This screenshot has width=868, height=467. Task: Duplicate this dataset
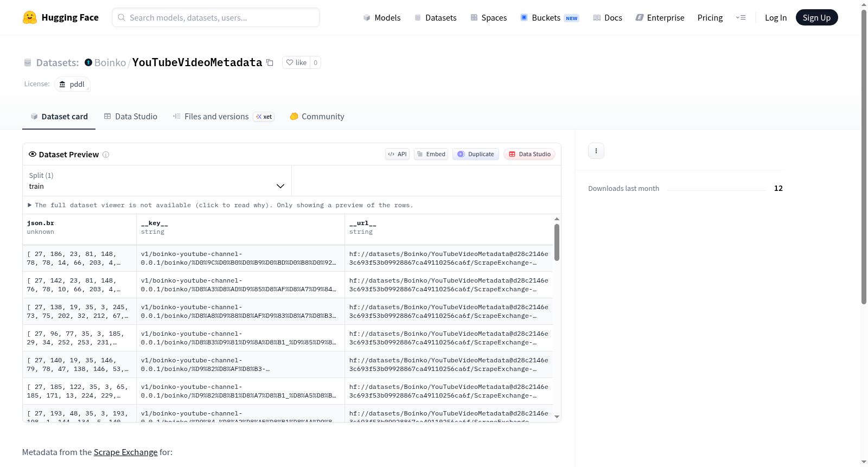point(476,154)
